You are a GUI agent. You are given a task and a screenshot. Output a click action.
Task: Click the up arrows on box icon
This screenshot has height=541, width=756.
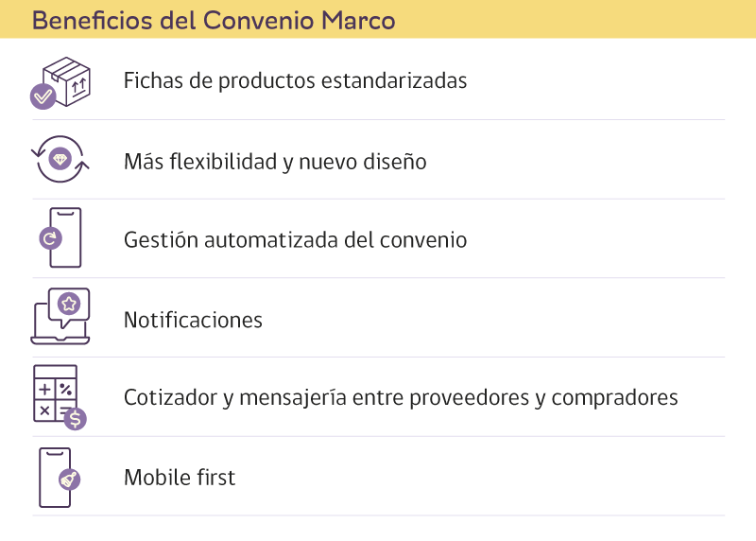[x=78, y=87]
